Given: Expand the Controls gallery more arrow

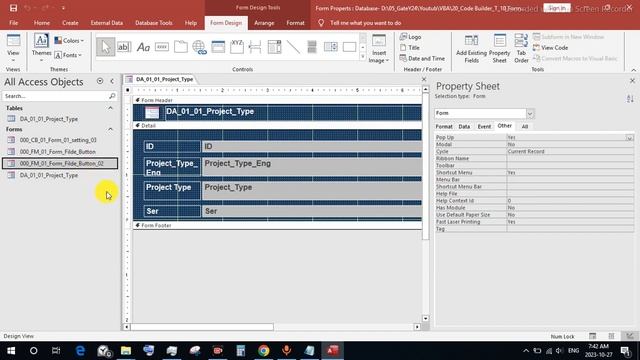Looking at the screenshot, I should 363,57.
